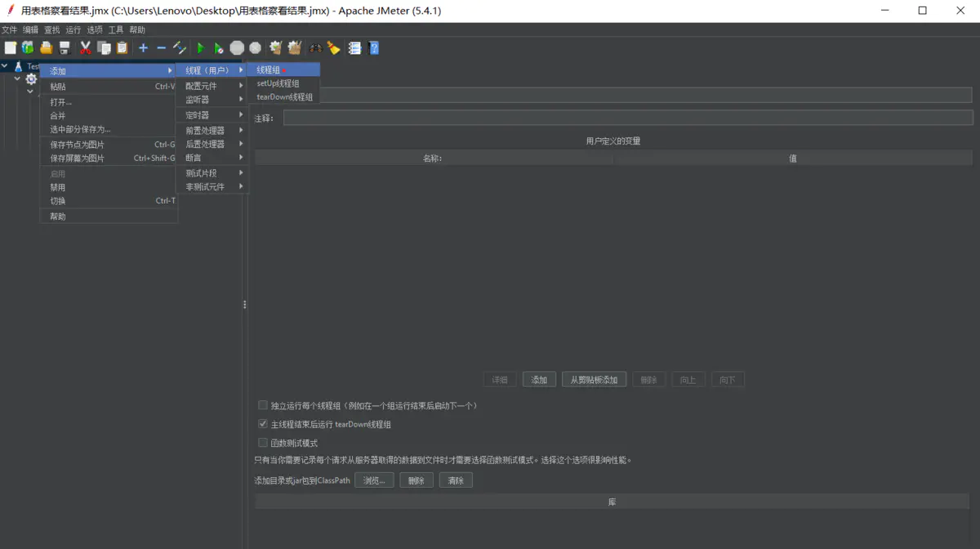Click the Copy toolbar icon
The height and width of the screenshot is (549, 980).
coord(104,48)
